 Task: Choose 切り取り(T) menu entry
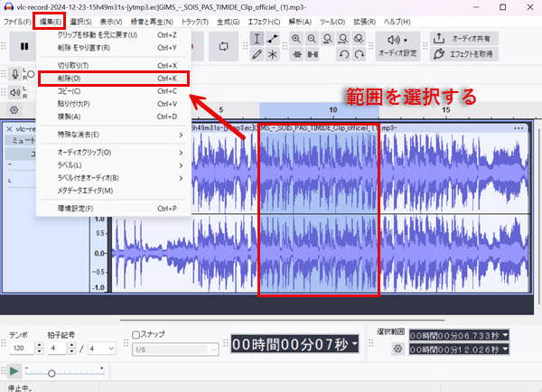click(114, 66)
